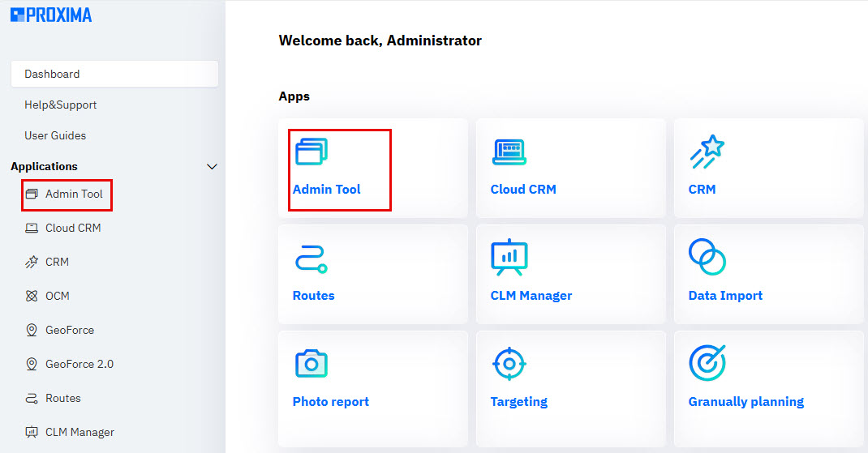
Task: Collapse the Applications section chevron
Action: (213, 167)
